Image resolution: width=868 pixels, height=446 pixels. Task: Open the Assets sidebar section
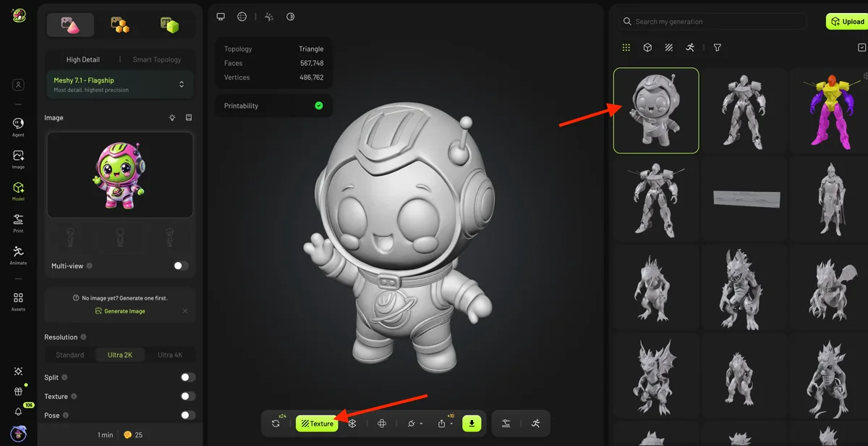(x=18, y=300)
